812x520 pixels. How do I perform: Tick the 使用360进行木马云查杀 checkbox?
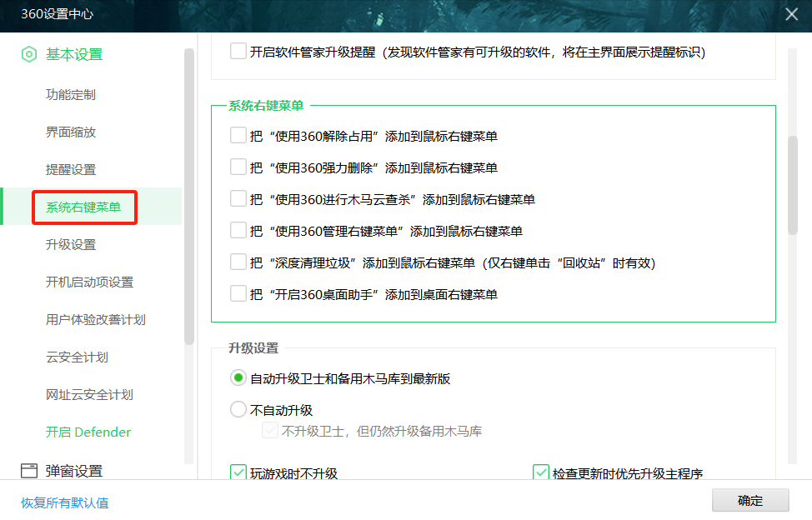point(238,198)
